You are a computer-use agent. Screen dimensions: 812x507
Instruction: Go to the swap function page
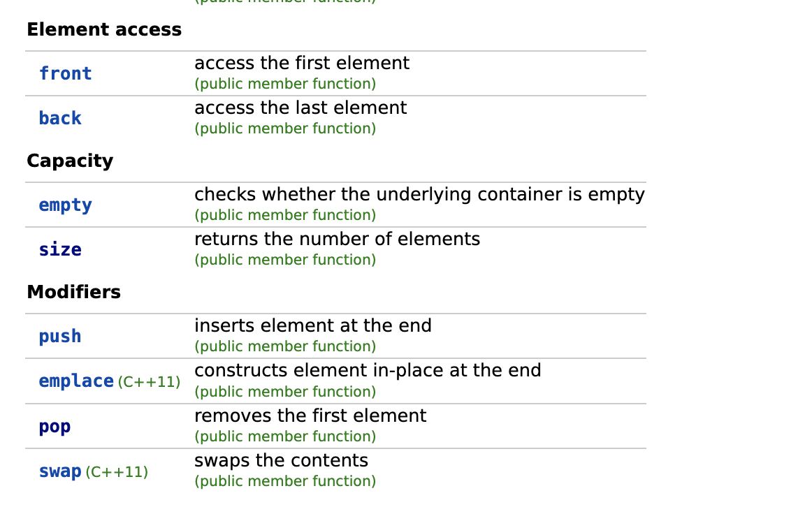(60, 471)
